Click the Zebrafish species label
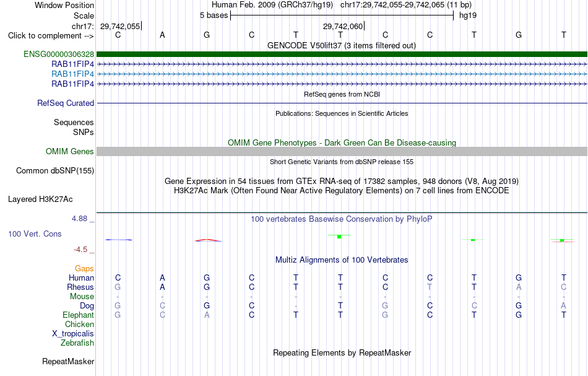 coord(77,343)
